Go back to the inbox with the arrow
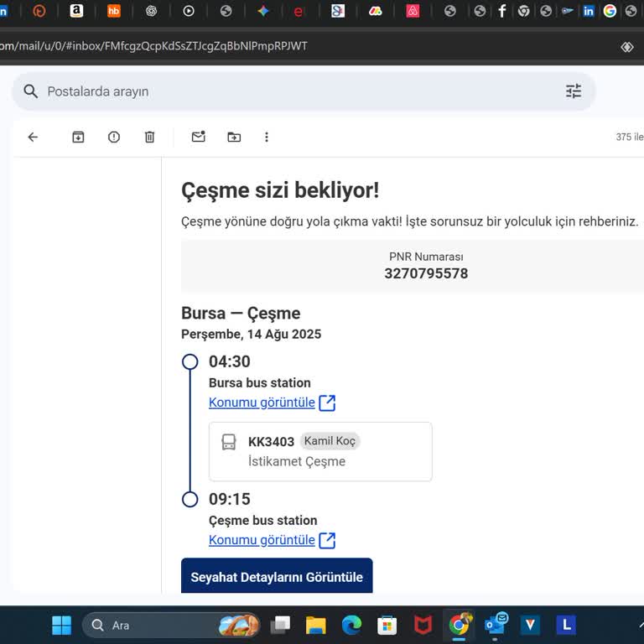 (33, 137)
